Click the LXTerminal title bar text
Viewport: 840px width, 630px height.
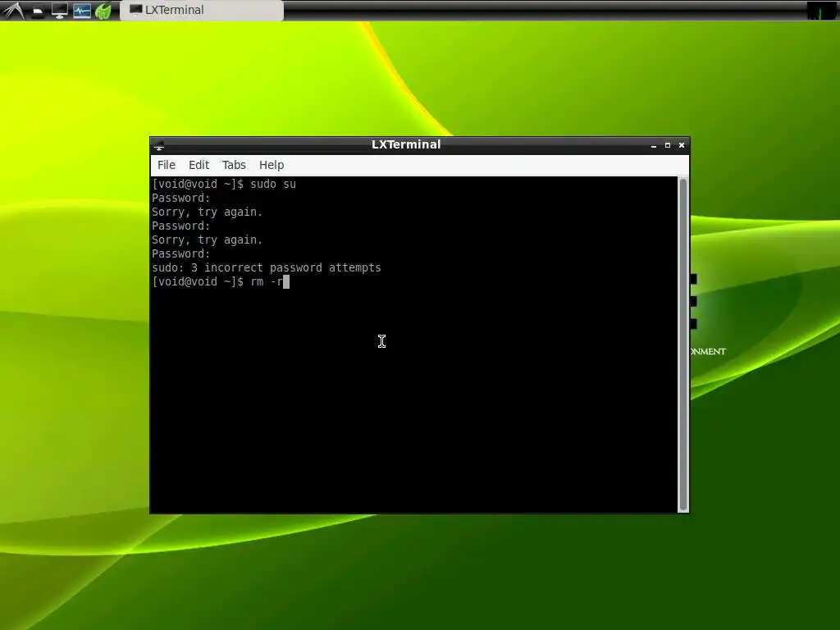406,144
